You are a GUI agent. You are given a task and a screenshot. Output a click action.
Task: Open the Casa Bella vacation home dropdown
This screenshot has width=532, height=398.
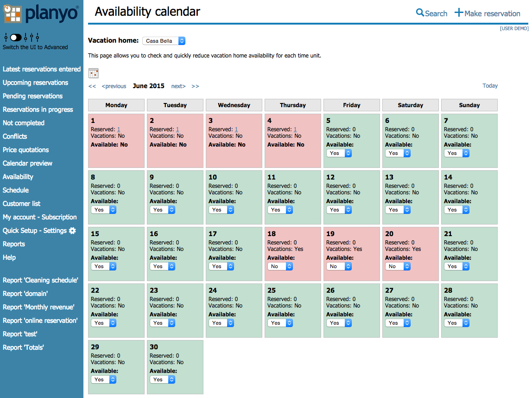click(164, 41)
